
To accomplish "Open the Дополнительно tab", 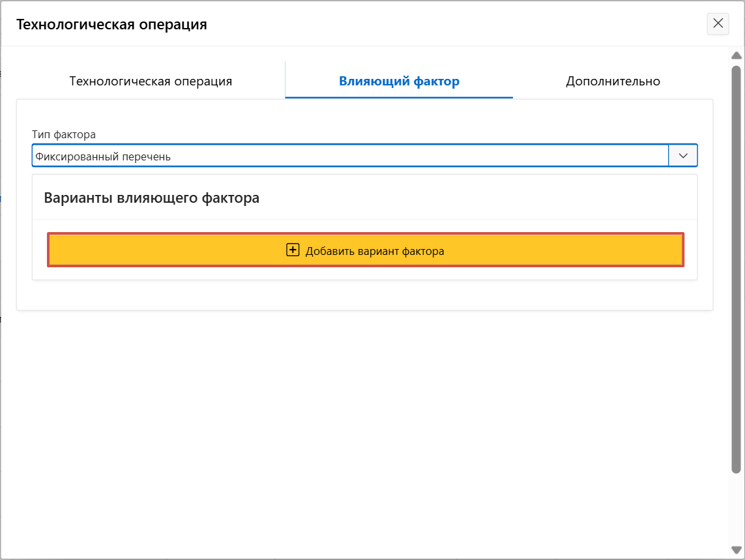I will point(613,81).
